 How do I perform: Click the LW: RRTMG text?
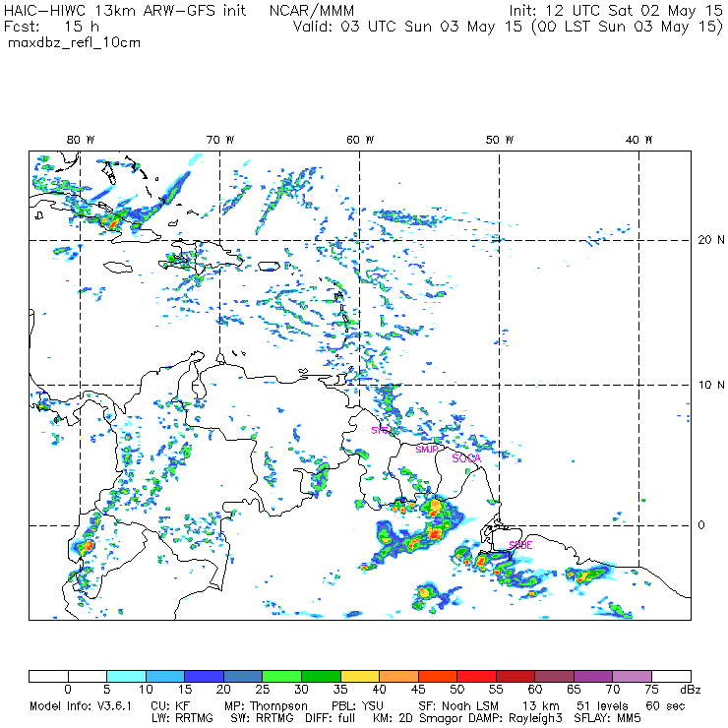coord(182,718)
